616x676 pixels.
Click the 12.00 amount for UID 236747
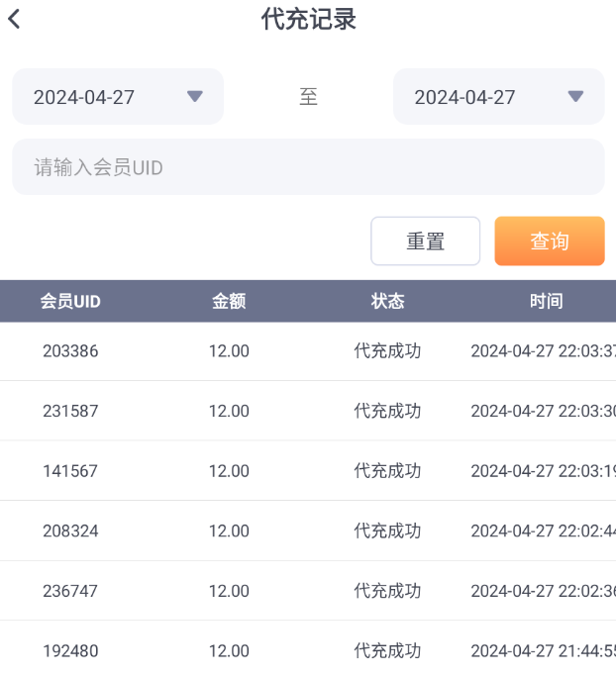[x=229, y=591]
